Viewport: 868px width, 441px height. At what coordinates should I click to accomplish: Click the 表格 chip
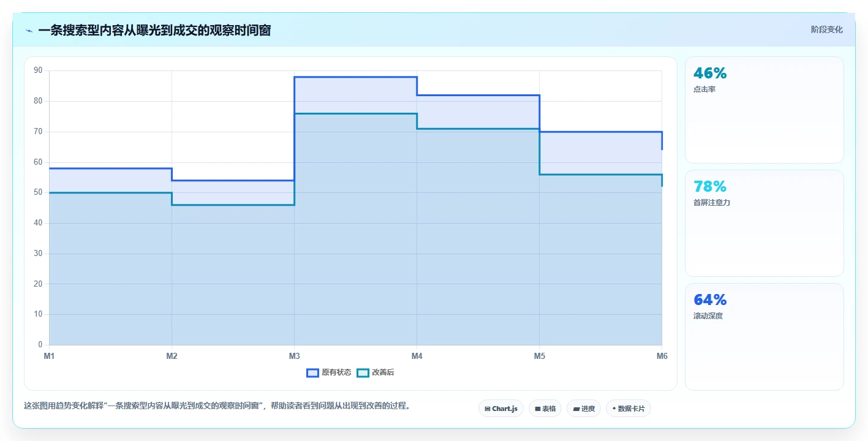(545, 409)
